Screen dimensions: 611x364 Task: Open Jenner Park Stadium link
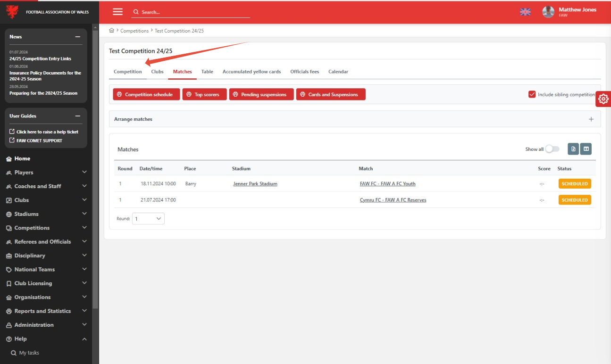(x=255, y=184)
